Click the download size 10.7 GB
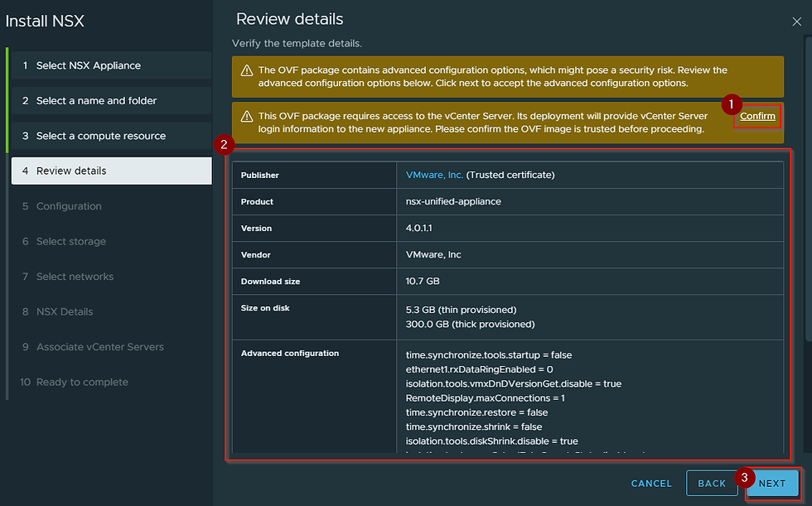The width and height of the screenshot is (812, 506). [x=423, y=282]
